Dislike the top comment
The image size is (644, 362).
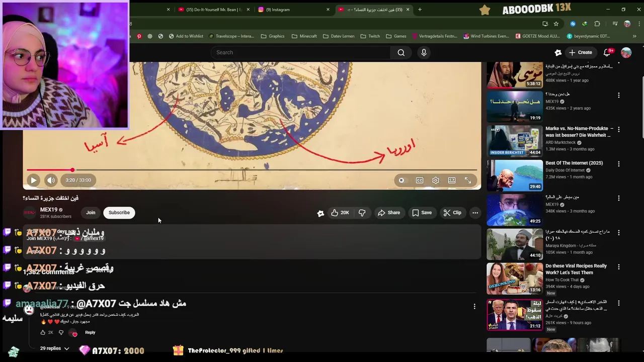click(x=61, y=332)
